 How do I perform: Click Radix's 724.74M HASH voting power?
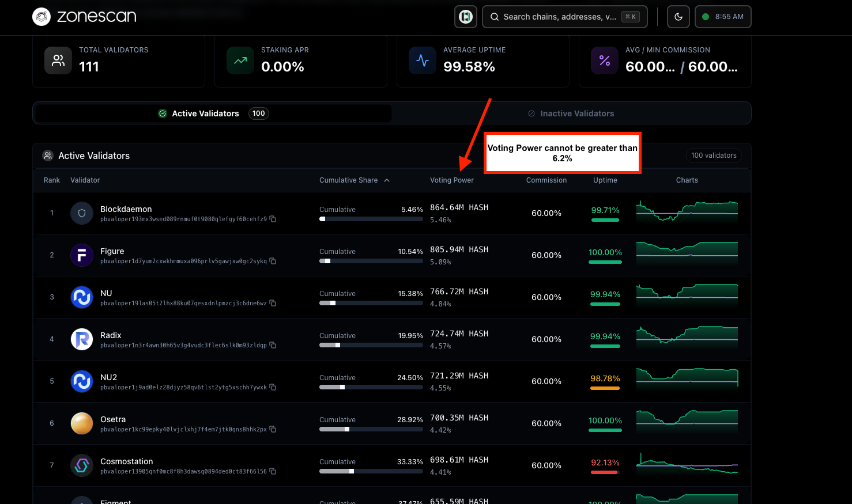[459, 334]
